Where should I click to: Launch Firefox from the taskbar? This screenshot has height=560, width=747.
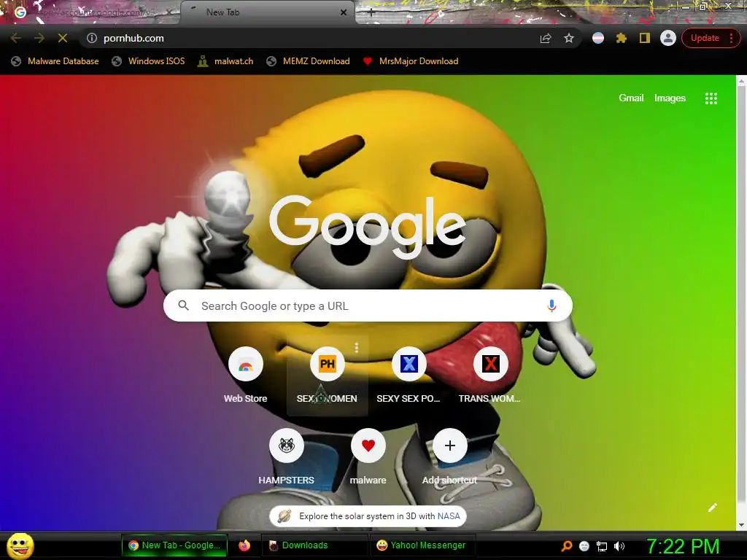(244, 545)
